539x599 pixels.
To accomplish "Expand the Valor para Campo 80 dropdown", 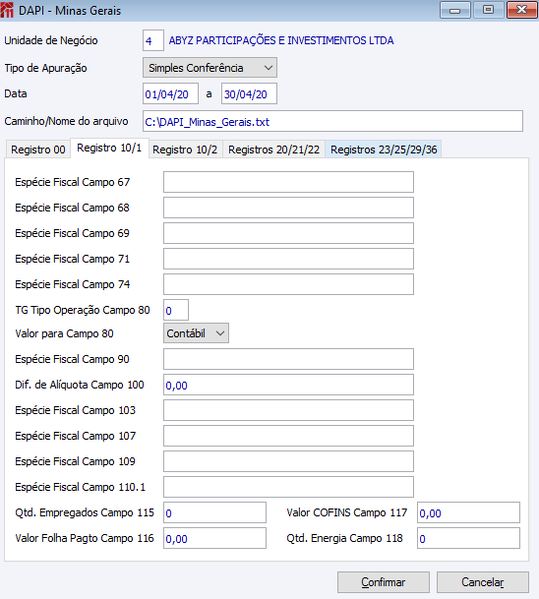I will [x=196, y=333].
